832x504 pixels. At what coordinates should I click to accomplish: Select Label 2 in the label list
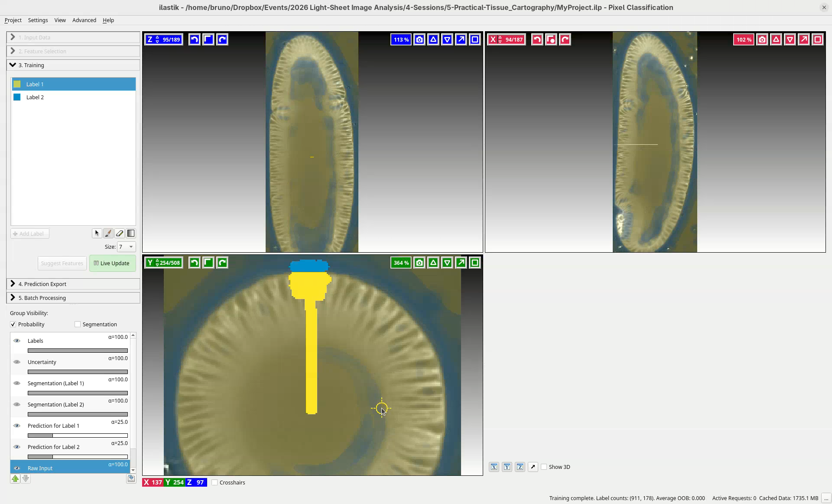click(x=35, y=97)
